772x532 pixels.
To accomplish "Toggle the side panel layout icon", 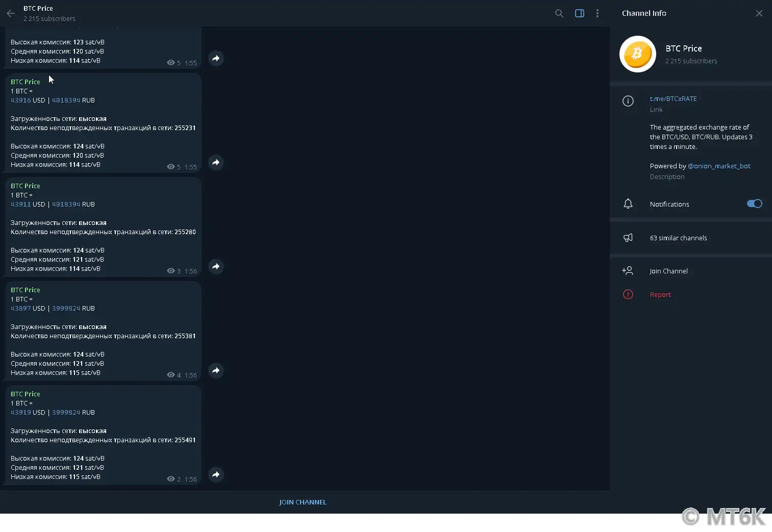I will point(580,13).
